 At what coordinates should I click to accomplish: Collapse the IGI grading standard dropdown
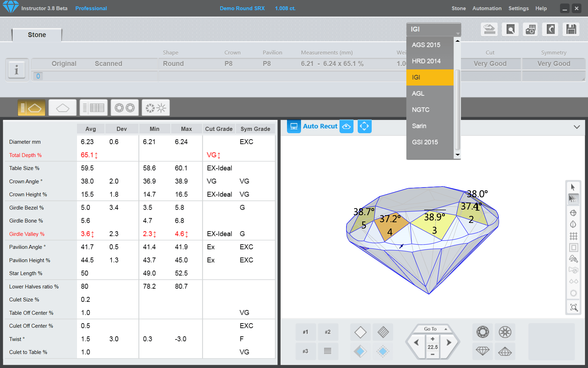[434, 29]
